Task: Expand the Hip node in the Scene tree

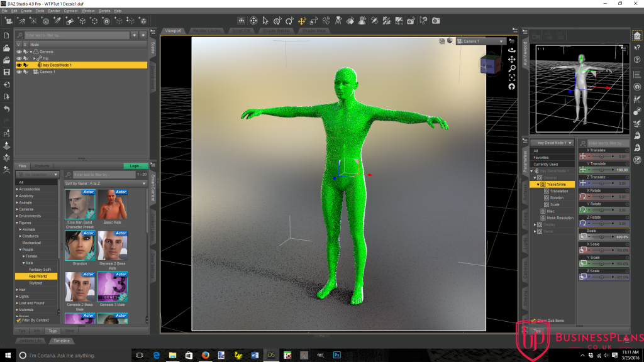Action: (35, 58)
